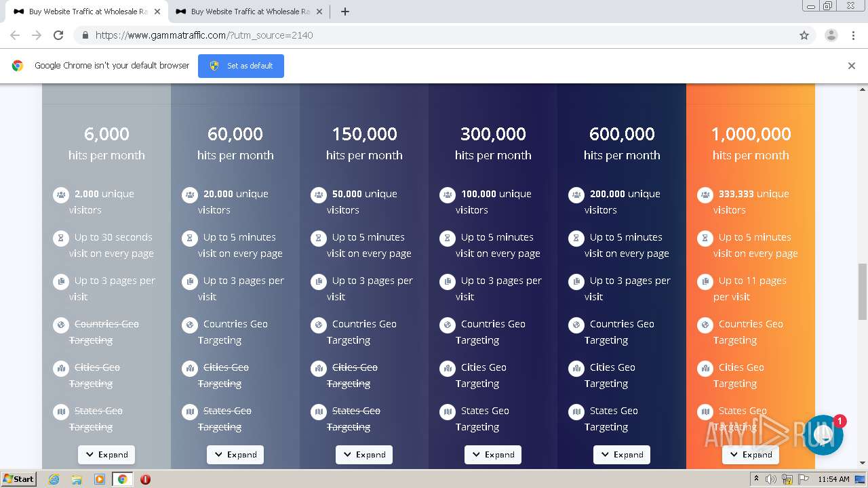Go back to the previous page

coord(15,35)
